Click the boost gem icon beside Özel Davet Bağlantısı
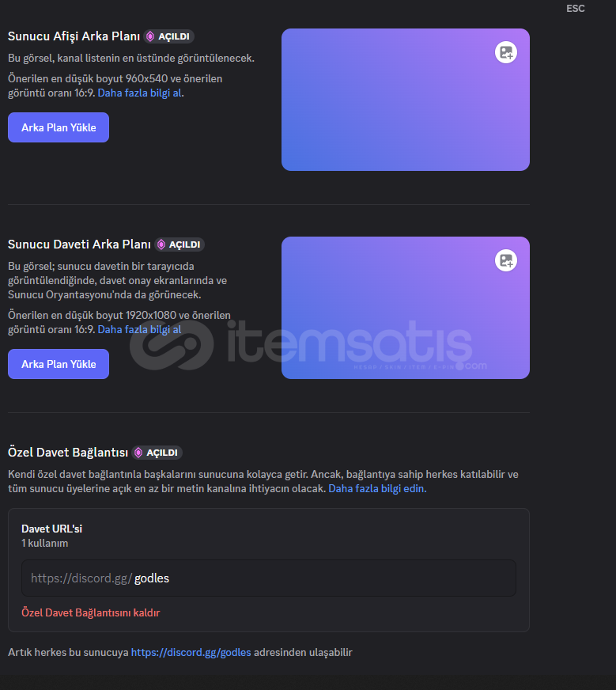616x690 pixels. point(138,453)
